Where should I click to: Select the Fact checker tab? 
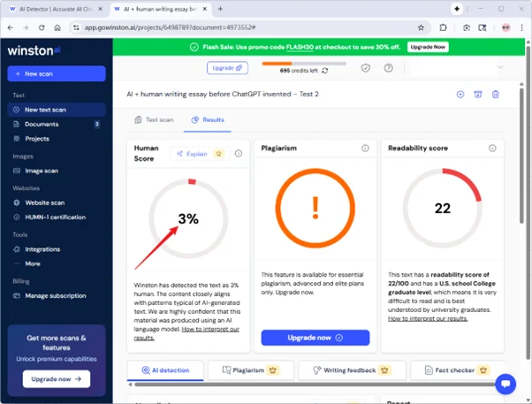click(445, 370)
